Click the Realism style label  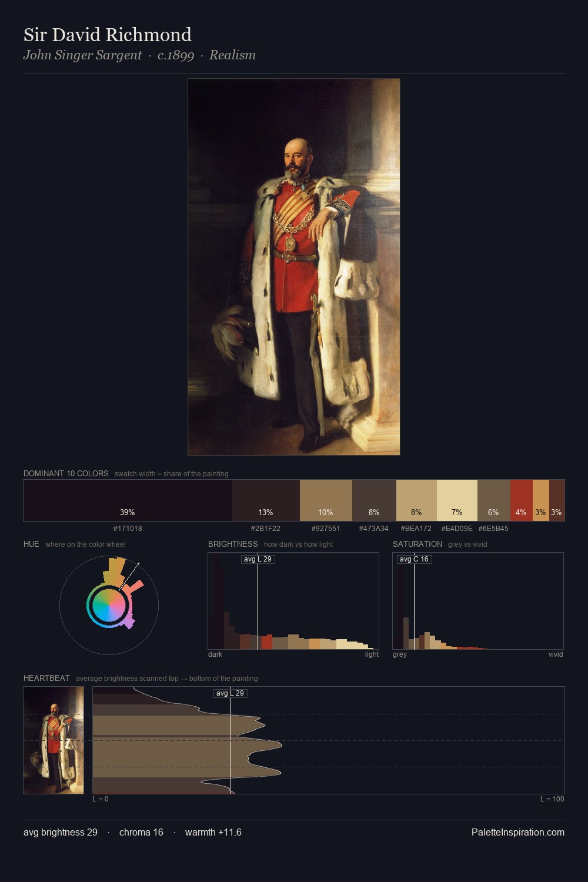pyautogui.click(x=232, y=55)
